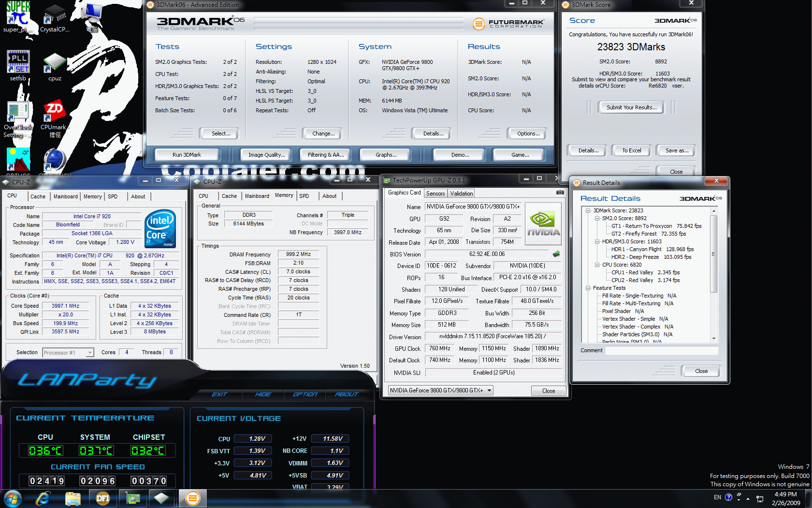This screenshot has height=508, width=812.
Task: Launch the setfsb desktop shortcut
Action: point(18,65)
